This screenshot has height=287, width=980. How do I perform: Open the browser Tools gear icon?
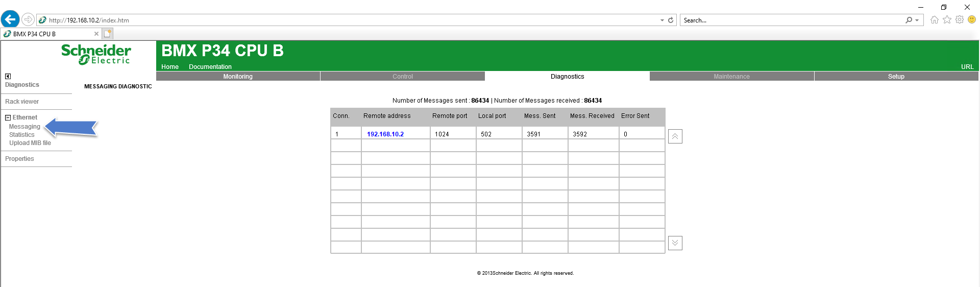(960, 20)
